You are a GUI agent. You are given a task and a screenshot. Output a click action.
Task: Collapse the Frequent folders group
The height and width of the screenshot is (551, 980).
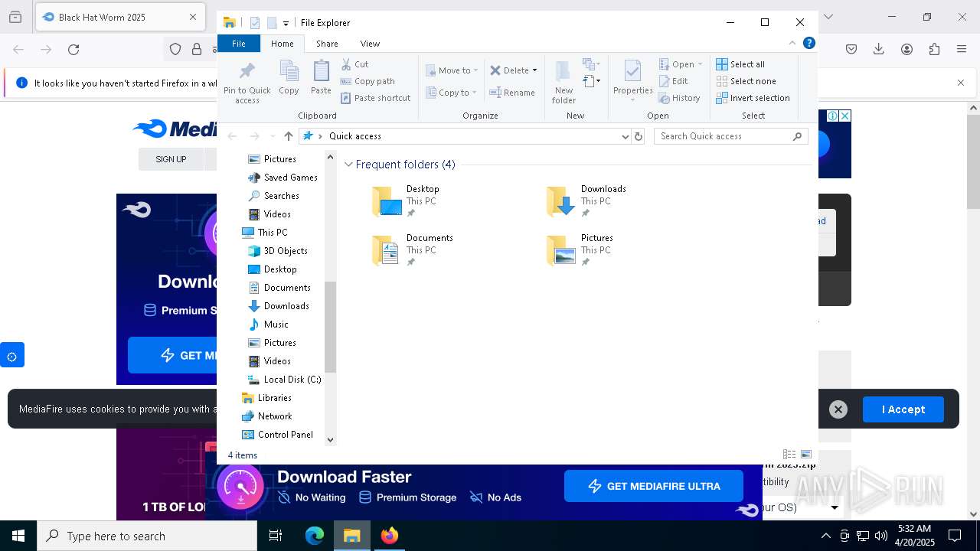click(348, 165)
